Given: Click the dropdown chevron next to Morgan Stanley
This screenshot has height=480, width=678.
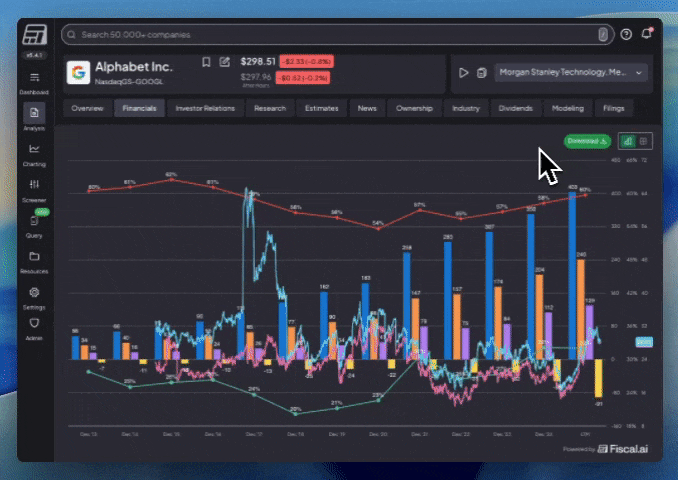Looking at the screenshot, I should [x=639, y=73].
